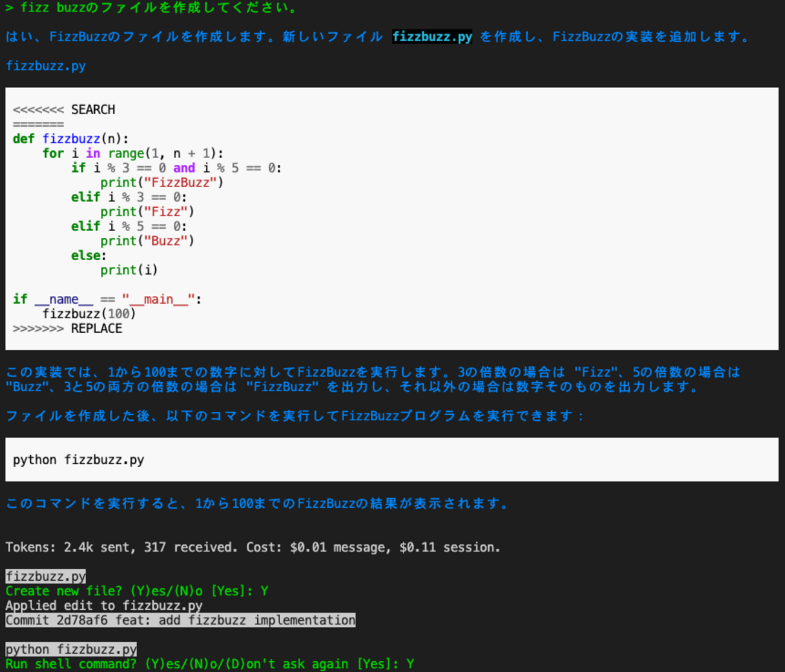Click the 'Run shell command?' prompt line
Image resolution: width=785 pixels, height=672 pixels.
click(x=210, y=664)
